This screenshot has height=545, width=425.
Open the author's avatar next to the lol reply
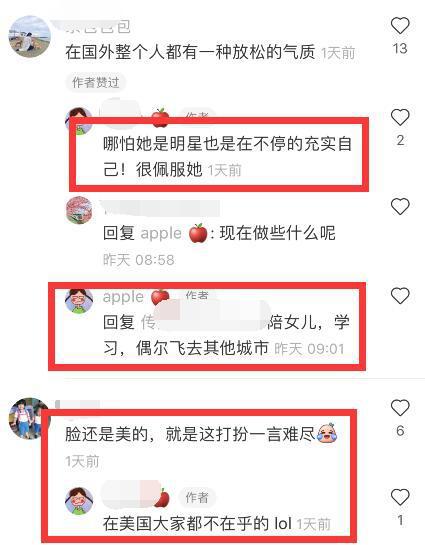pyautogui.click(x=80, y=501)
